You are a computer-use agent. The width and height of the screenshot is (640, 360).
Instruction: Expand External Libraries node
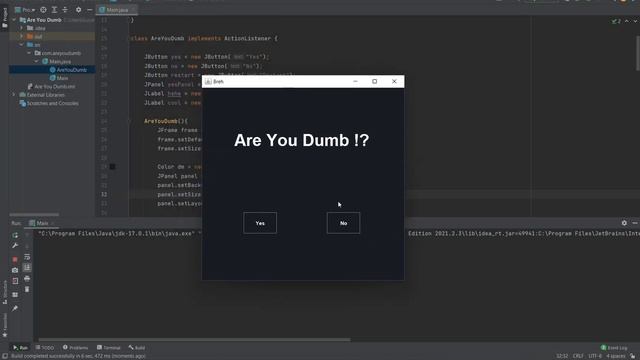pos(14,95)
